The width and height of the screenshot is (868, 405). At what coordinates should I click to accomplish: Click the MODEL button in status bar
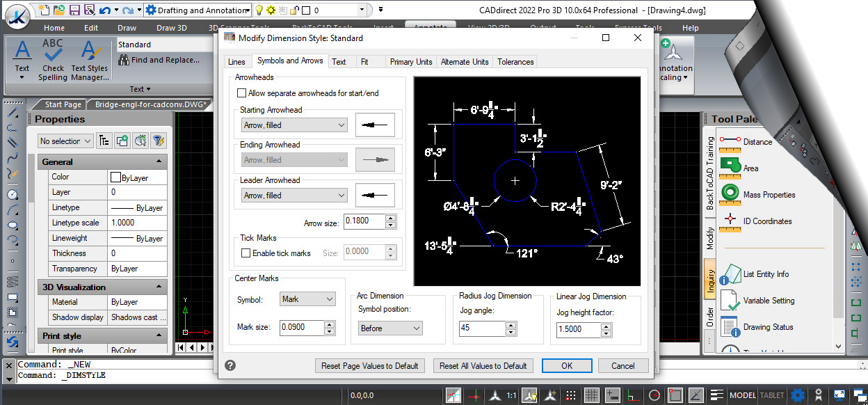click(743, 395)
